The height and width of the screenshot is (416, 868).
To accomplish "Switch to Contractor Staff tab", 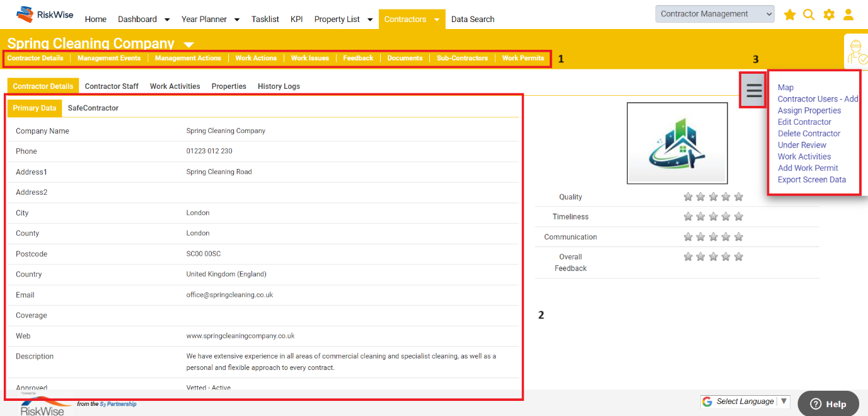I will pos(112,86).
